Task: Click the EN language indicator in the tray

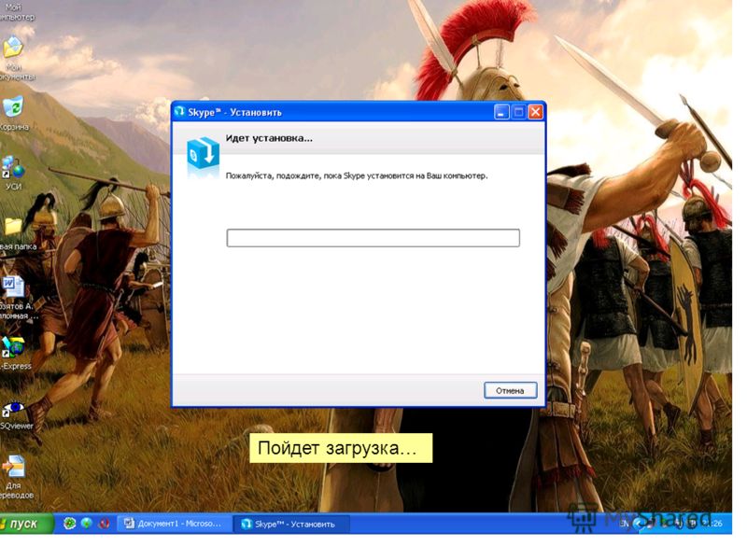Action: click(x=624, y=524)
